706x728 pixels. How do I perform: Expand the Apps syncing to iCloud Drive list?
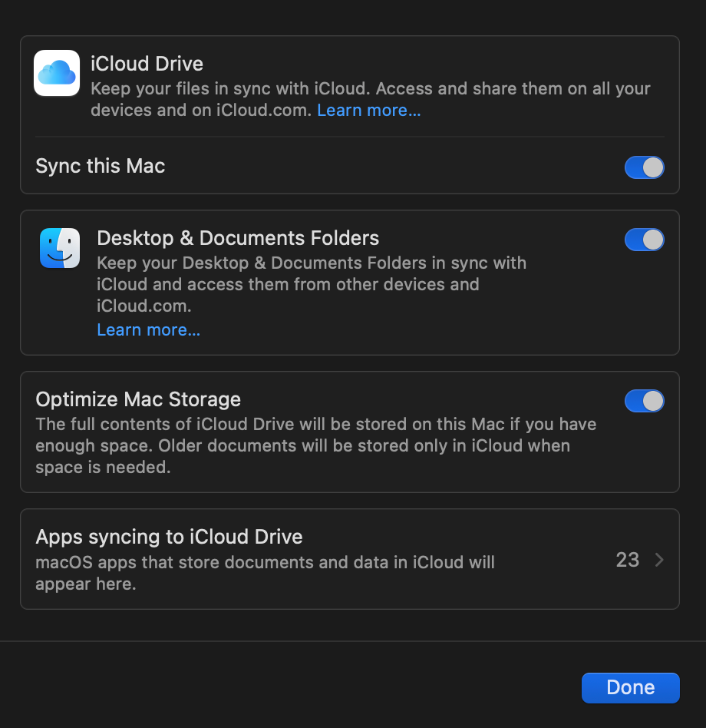point(658,560)
